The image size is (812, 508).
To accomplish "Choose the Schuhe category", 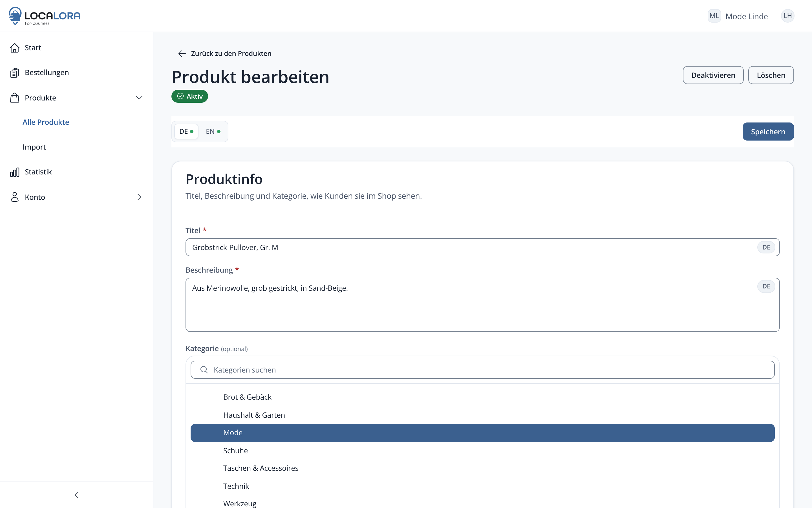I will [482, 450].
